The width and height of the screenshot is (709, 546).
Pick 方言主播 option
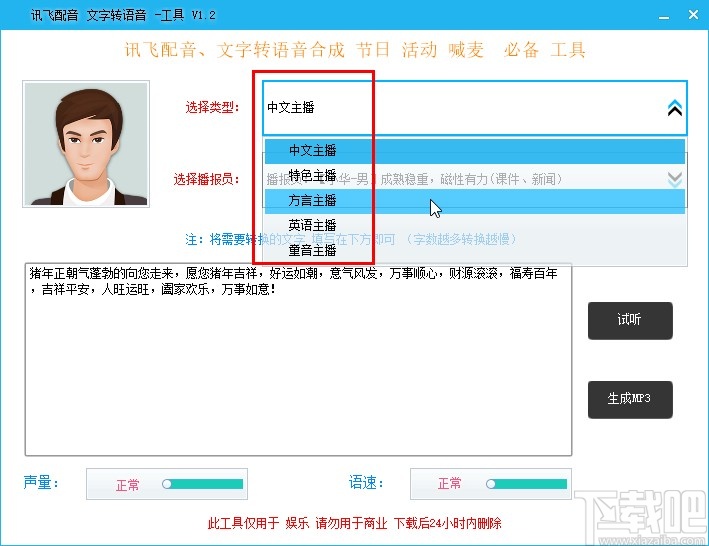[x=475, y=200]
